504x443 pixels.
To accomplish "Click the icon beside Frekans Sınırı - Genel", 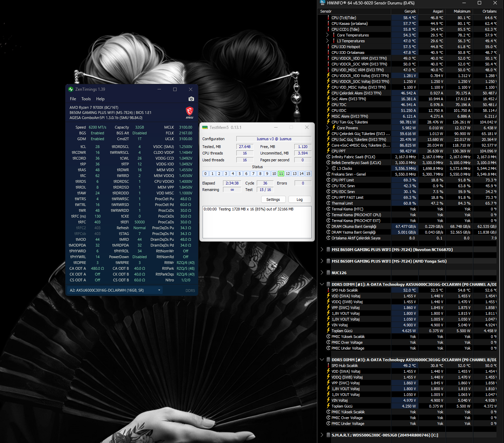I will pos(328,174).
